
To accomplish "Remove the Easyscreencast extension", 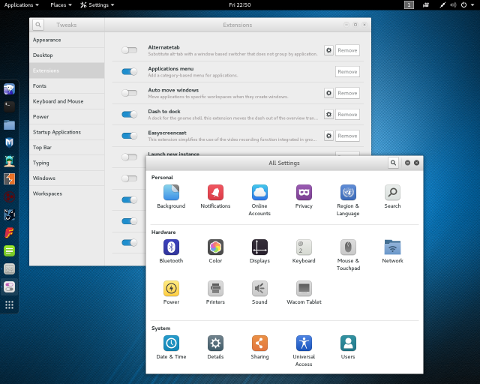I will click(347, 136).
